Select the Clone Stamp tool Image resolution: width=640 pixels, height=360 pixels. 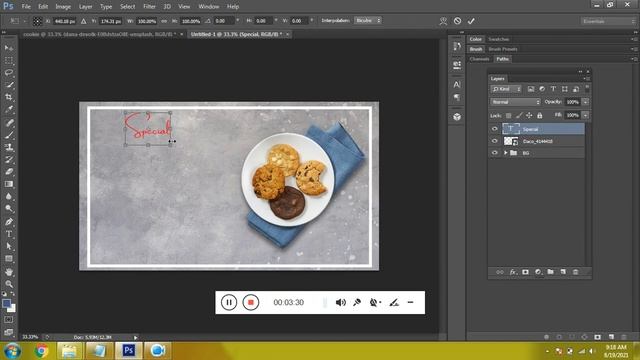pos(9,147)
